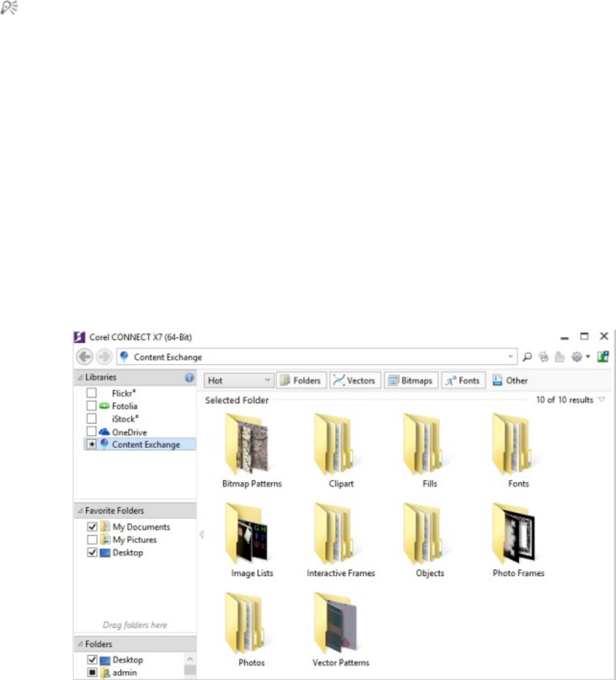Click the '10 of 10 results' text
Viewport: 616px width, 680px height.
point(564,400)
